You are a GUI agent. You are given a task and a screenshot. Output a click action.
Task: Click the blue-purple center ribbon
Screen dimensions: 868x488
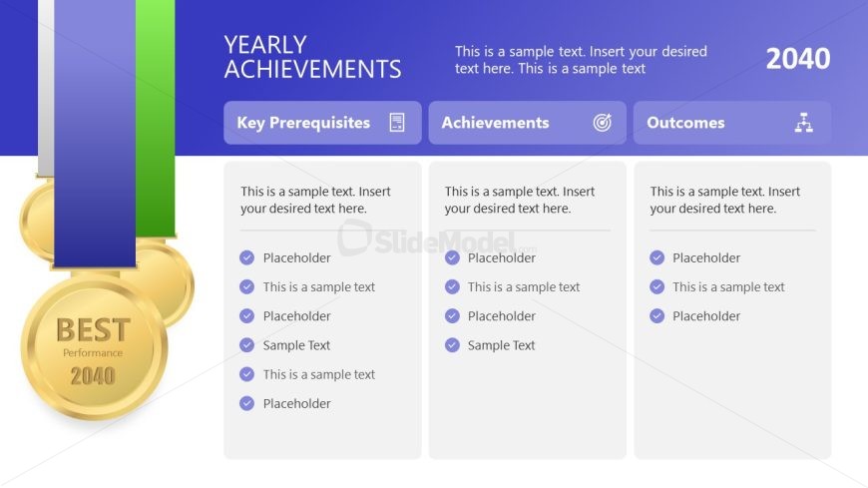(x=95, y=130)
